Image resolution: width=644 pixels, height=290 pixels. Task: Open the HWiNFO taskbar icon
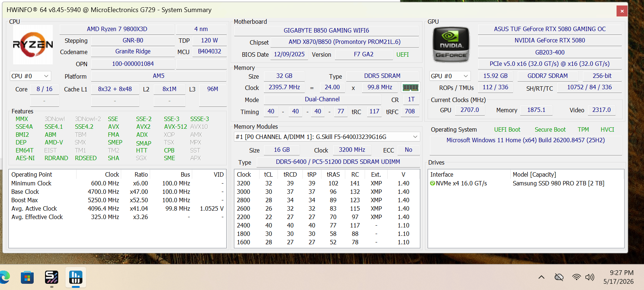[76, 277]
